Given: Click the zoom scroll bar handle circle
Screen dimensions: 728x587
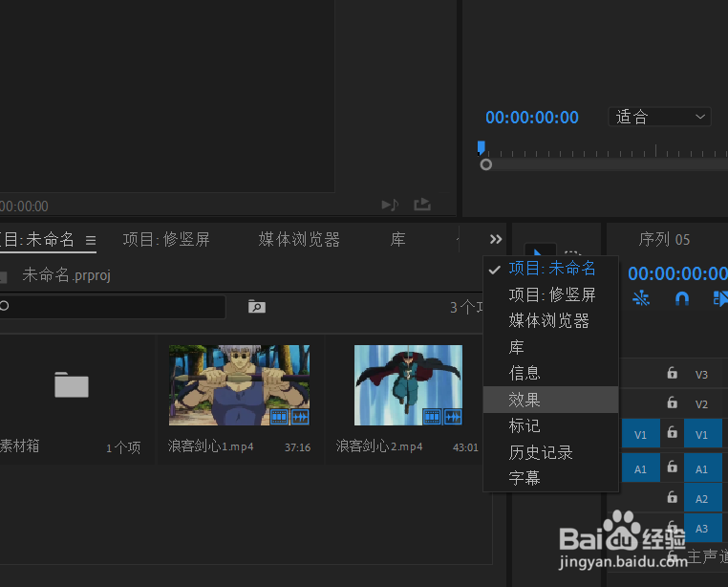Looking at the screenshot, I should tap(486, 164).
